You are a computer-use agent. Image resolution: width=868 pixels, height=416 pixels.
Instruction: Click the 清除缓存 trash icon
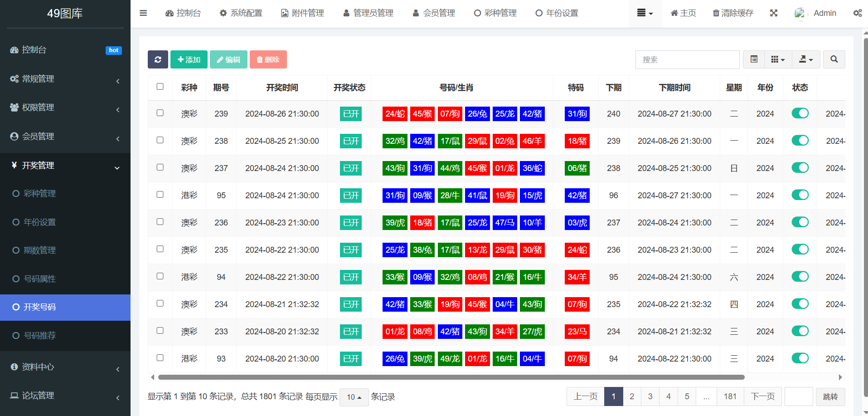pos(716,13)
